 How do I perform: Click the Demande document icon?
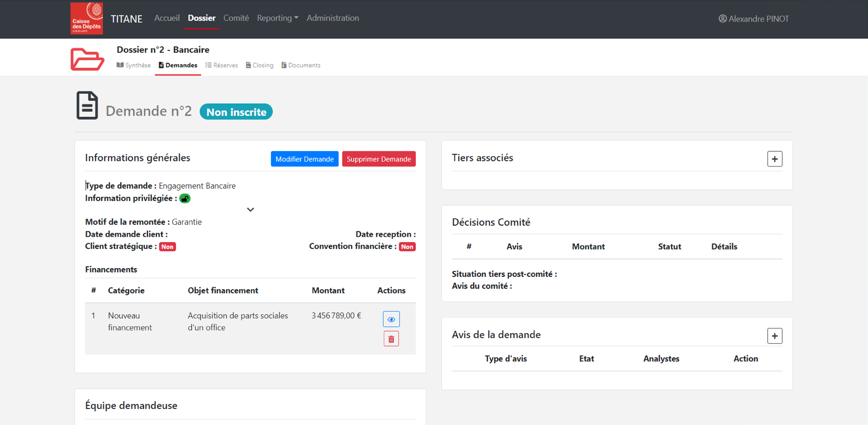(x=87, y=105)
